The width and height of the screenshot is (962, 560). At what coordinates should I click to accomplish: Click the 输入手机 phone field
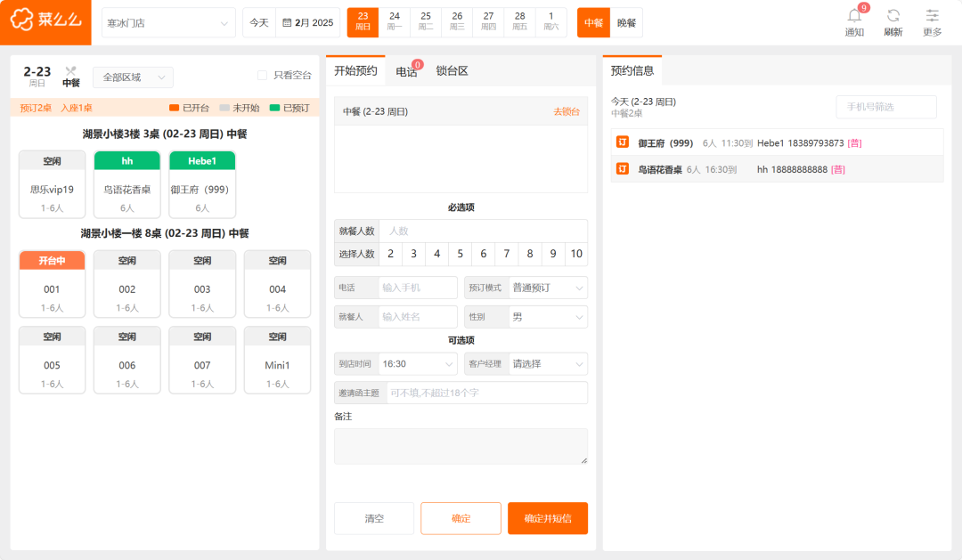click(x=418, y=288)
